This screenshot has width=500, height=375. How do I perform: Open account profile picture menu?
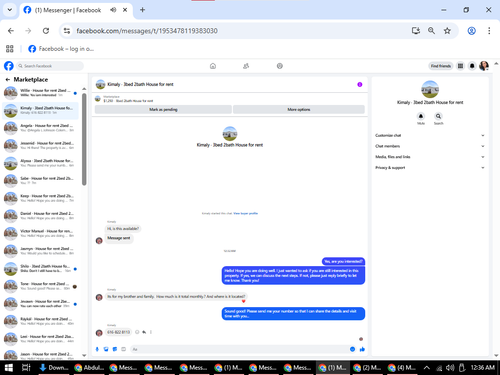coord(484,66)
